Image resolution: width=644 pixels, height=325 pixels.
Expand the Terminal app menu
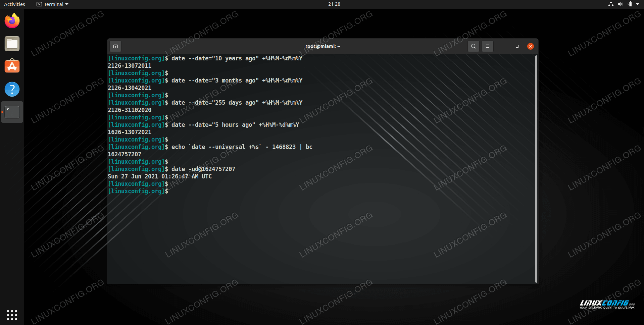[53, 4]
